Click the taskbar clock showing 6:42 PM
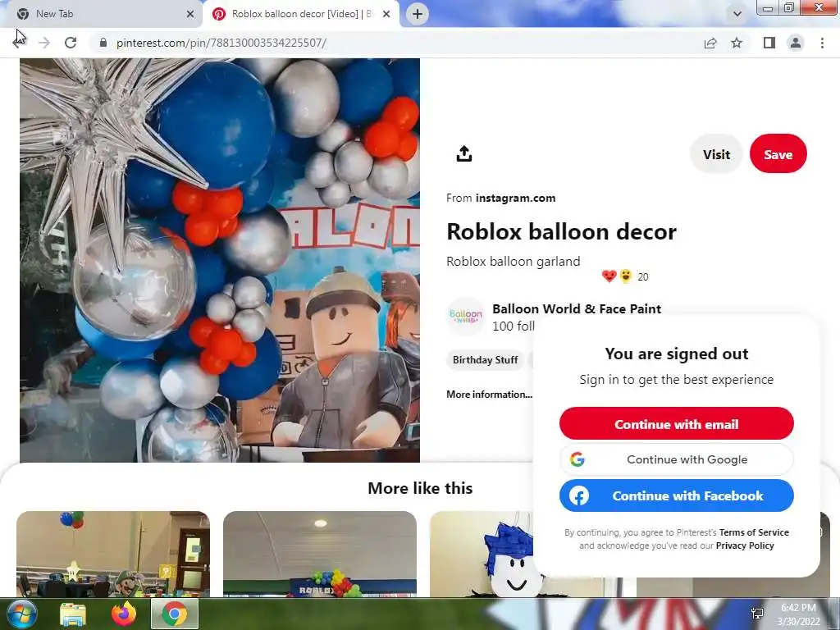 [799, 614]
